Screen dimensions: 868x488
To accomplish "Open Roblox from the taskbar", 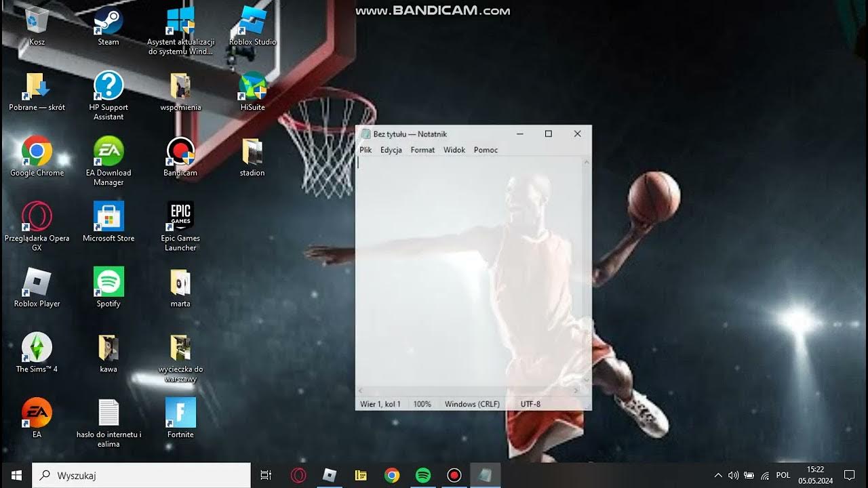I will pyautogui.click(x=330, y=475).
